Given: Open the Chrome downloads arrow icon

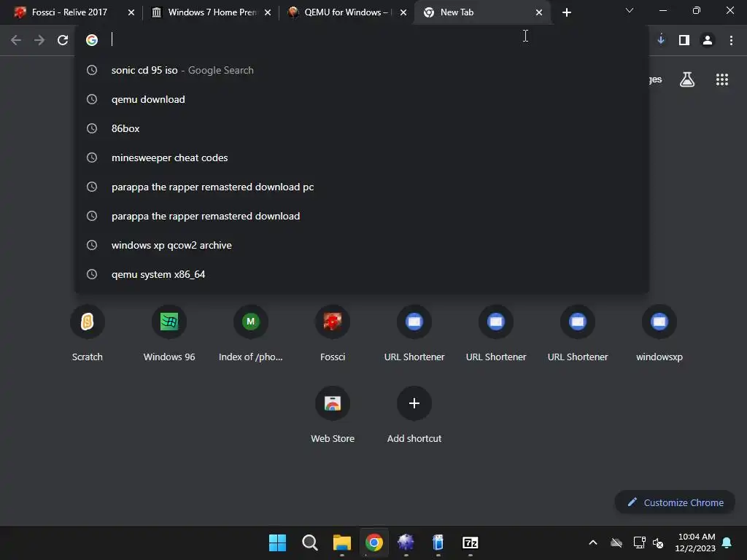Looking at the screenshot, I should pos(661,40).
